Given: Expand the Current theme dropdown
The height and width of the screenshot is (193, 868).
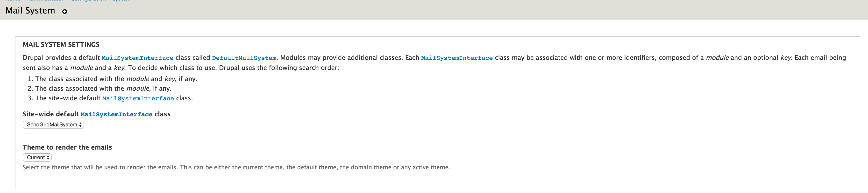Looking at the screenshot, I should coord(37,157).
